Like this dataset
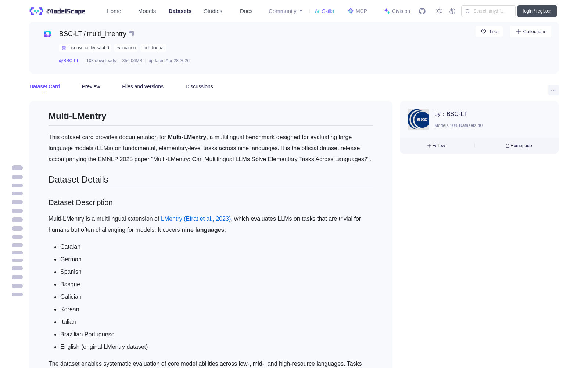This screenshot has width=588, height=368. click(489, 32)
